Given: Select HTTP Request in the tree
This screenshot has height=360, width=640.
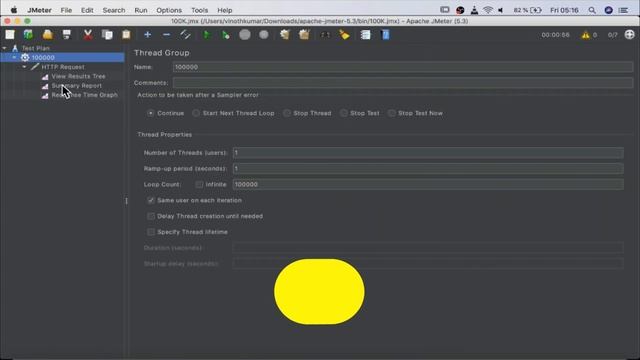Looking at the screenshot, I should click(63, 67).
